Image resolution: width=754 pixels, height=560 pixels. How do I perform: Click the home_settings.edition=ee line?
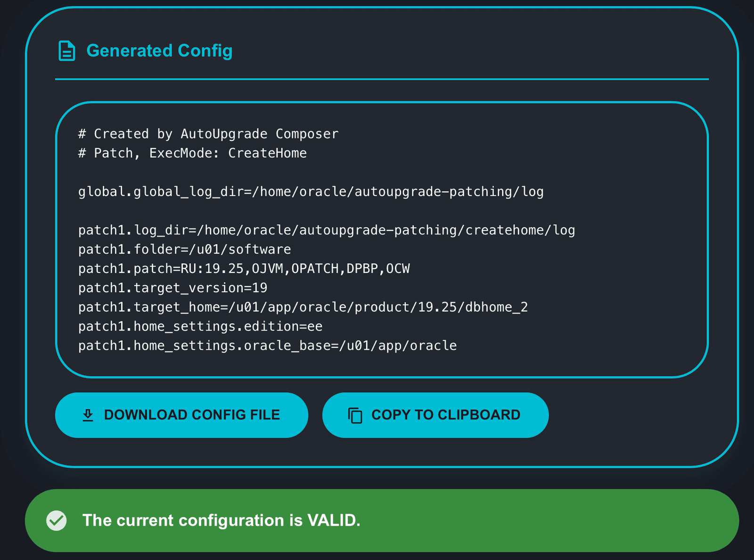[x=200, y=327]
